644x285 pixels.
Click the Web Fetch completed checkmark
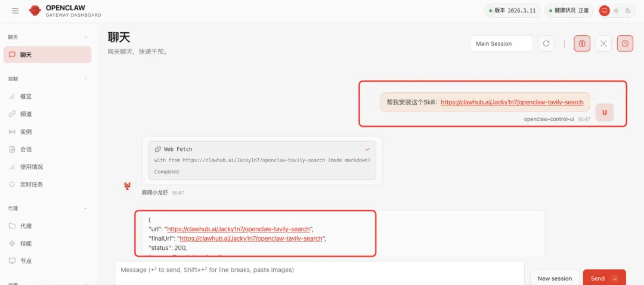point(367,149)
